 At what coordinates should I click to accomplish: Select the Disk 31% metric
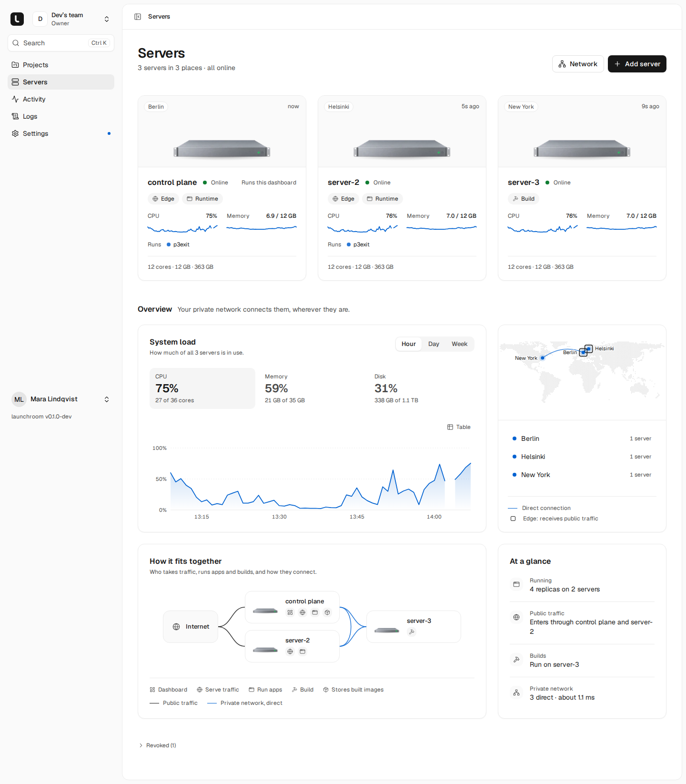422,388
